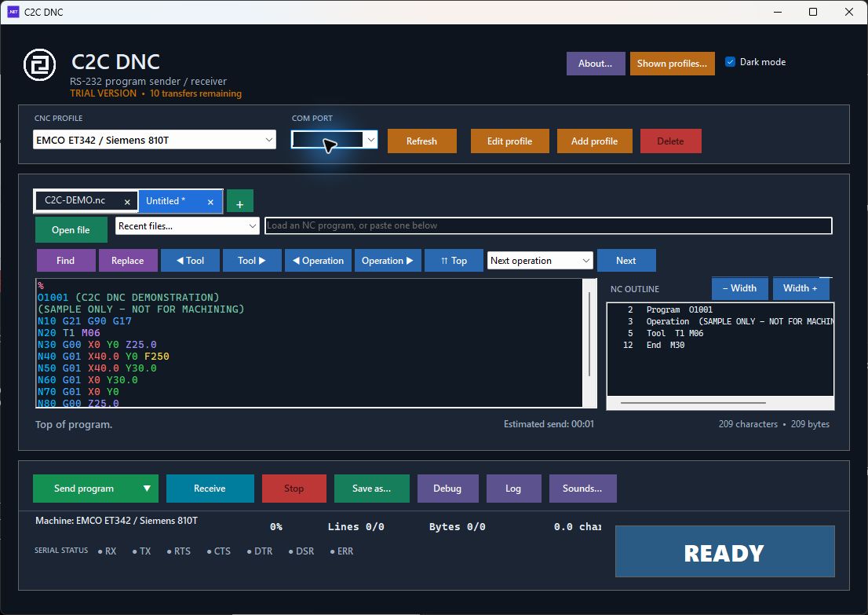Decrease outline width with − Width

click(x=739, y=288)
